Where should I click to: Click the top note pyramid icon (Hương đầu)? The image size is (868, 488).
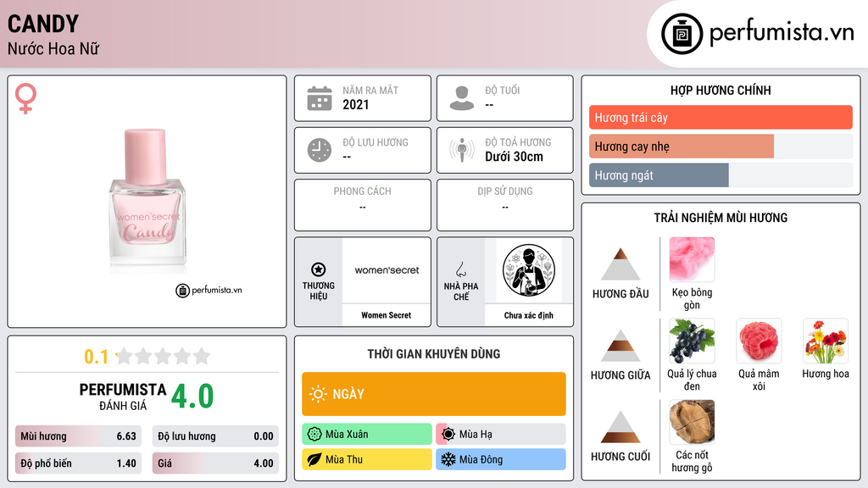[x=620, y=264]
